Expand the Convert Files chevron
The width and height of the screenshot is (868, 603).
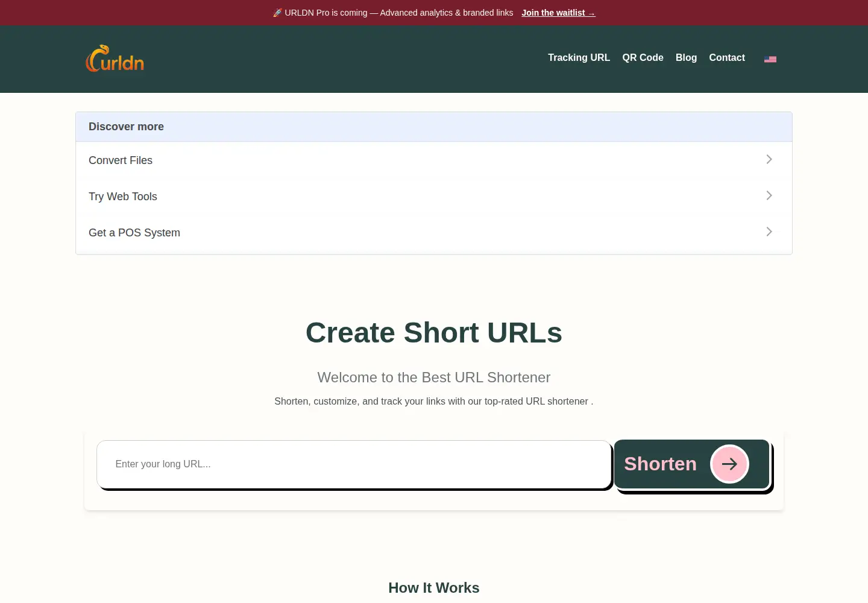[x=769, y=159]
